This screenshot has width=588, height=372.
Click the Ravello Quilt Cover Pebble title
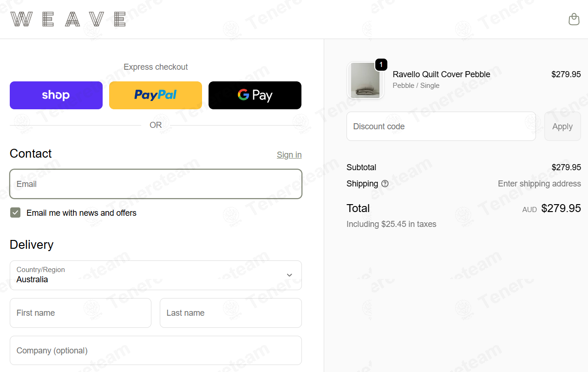pyautogui.click(x=441, y=74)
